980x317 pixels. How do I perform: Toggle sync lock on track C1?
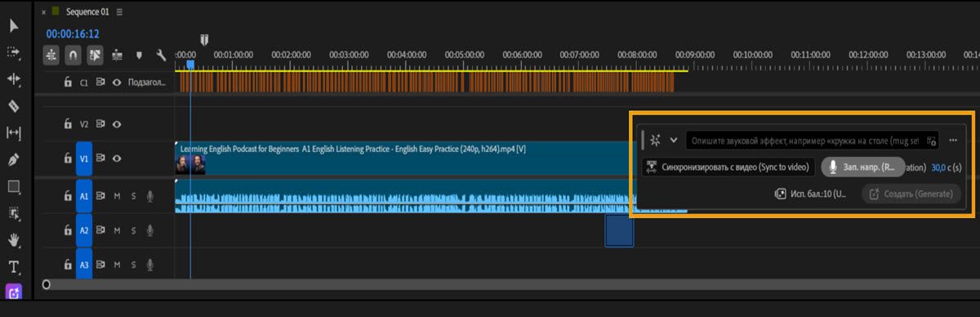tap(101, 83)
